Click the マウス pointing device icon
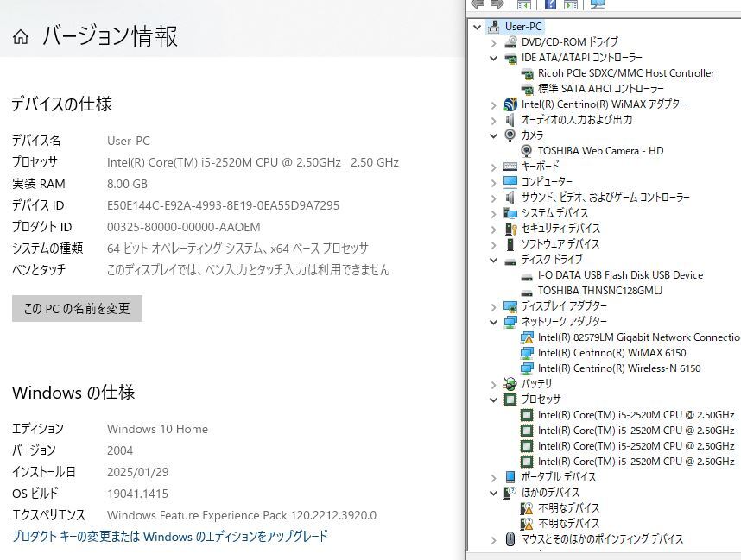 510,538
